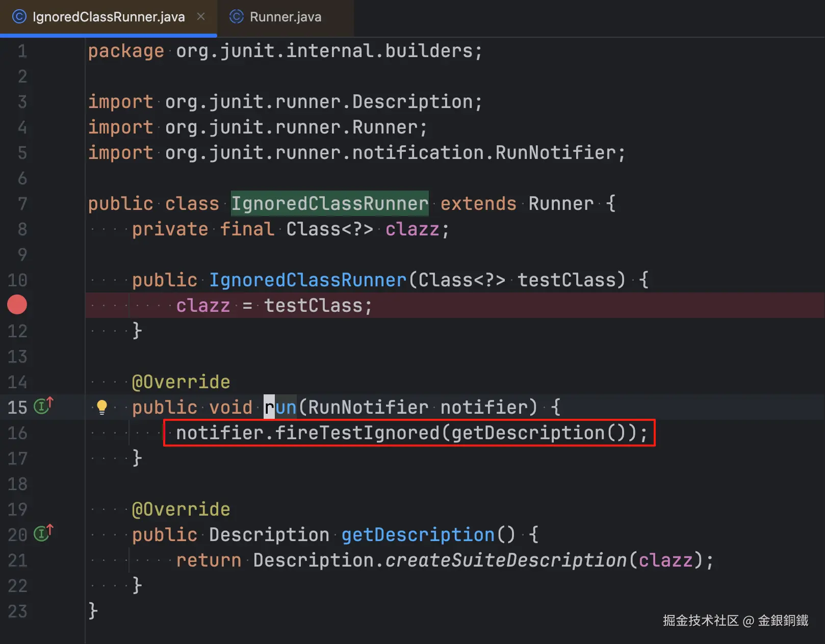
Task: Click the 'testClass' constructor parameter
Action: pos(566,280)
